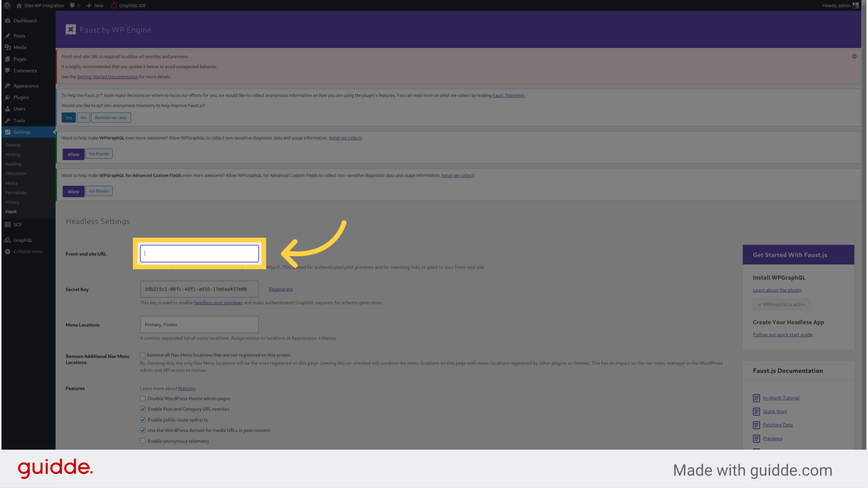Click the Settings icon in the sidebar

[x=8, y=132]
